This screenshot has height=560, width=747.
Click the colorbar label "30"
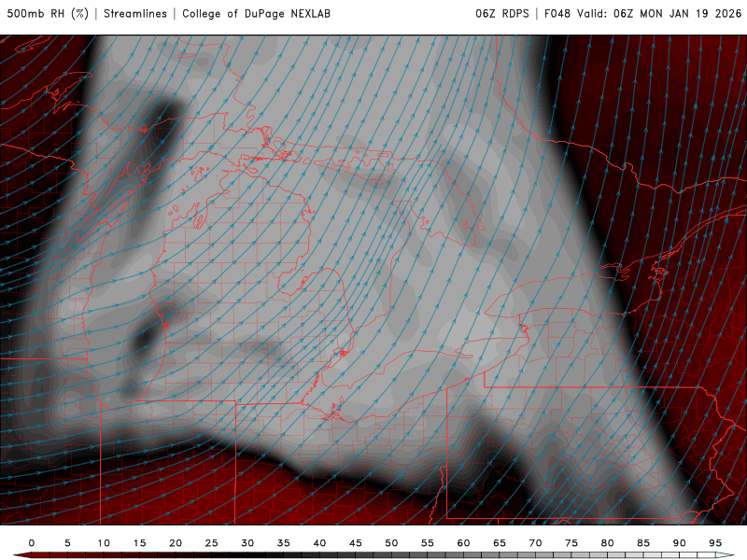point(247,543)
